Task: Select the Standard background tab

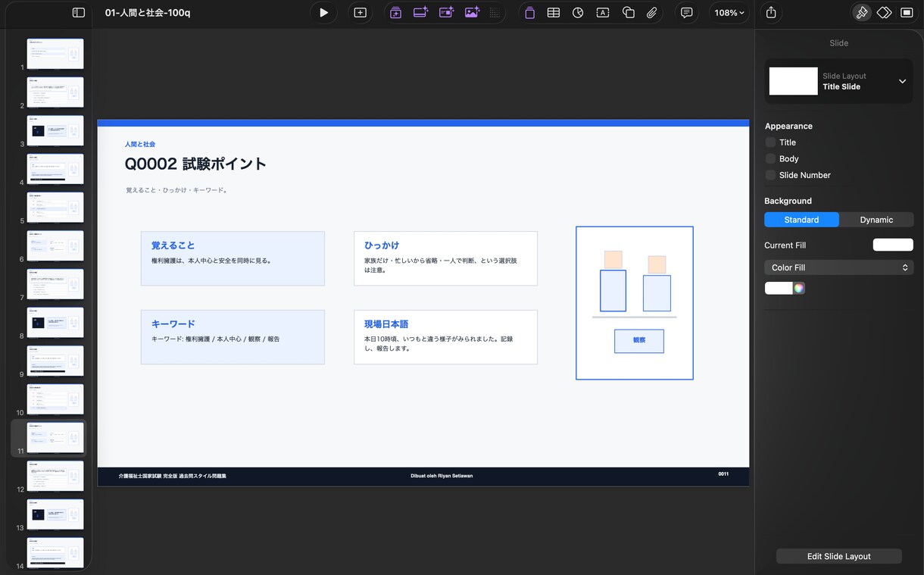Action: pos(801,220)
